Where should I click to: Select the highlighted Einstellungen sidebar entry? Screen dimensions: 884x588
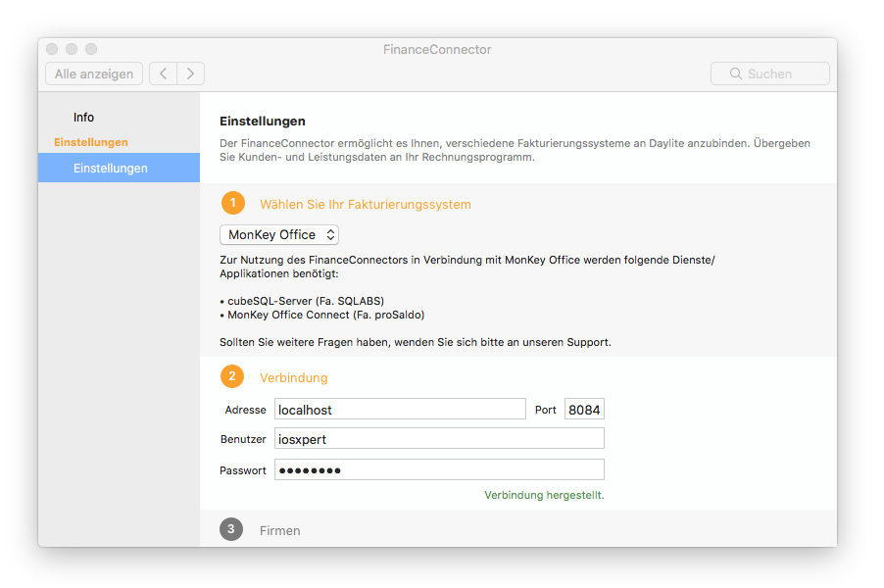(119, 168)
